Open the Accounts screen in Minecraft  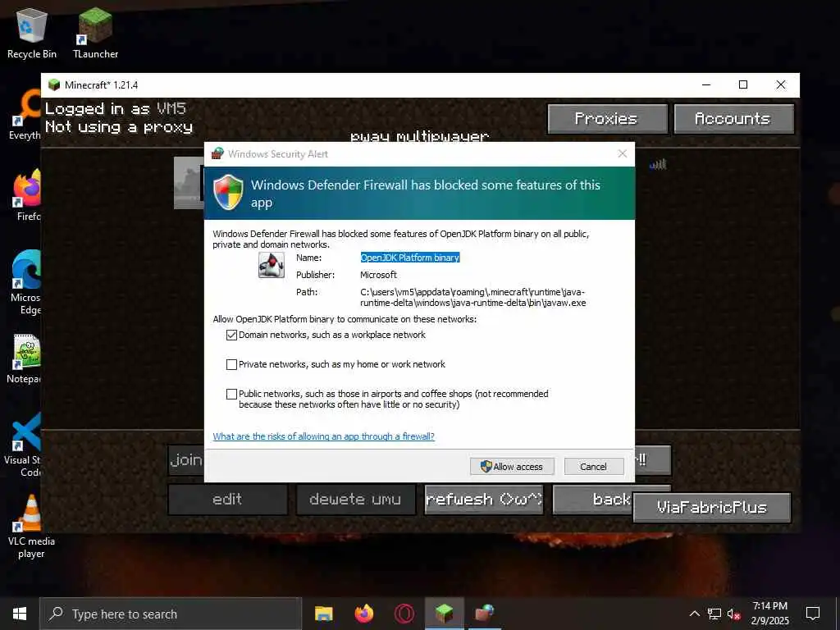(733, 118)
